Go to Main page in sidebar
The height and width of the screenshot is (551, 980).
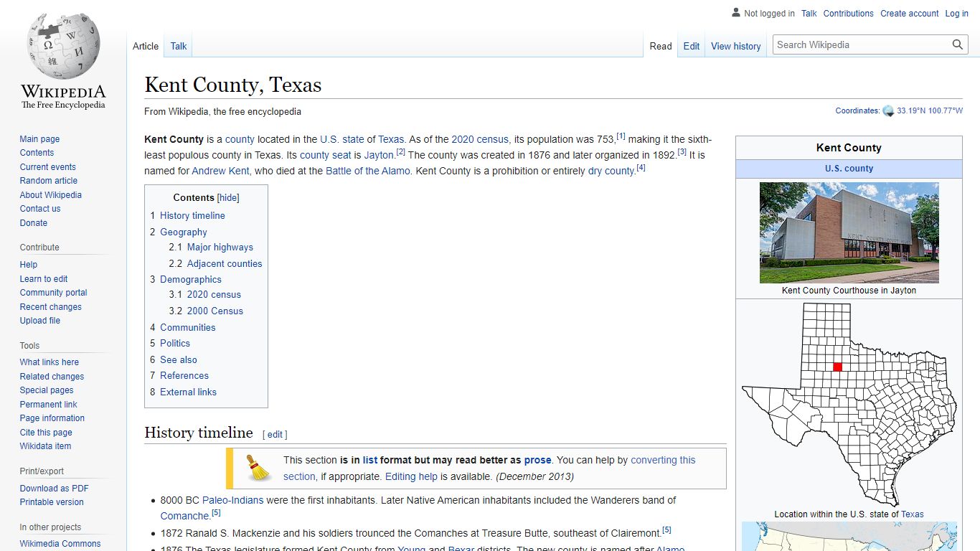(39, 139)
